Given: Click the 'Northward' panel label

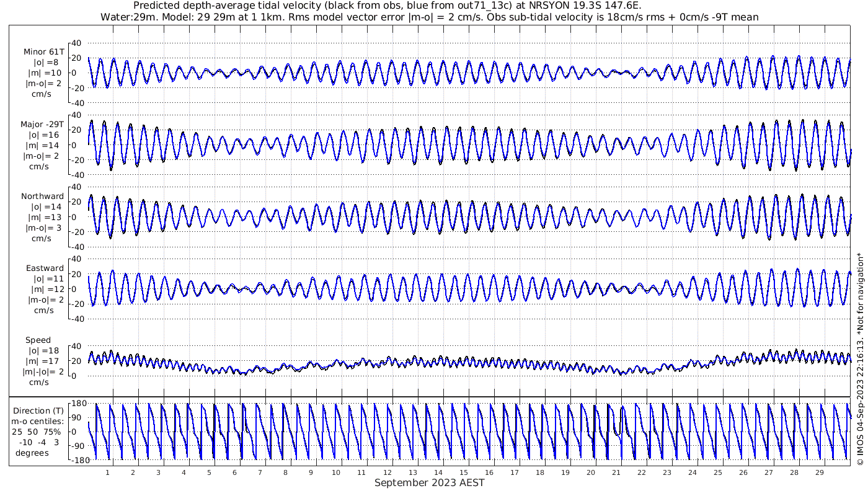Looking at the screenshot, I should (x=42, y=197).
